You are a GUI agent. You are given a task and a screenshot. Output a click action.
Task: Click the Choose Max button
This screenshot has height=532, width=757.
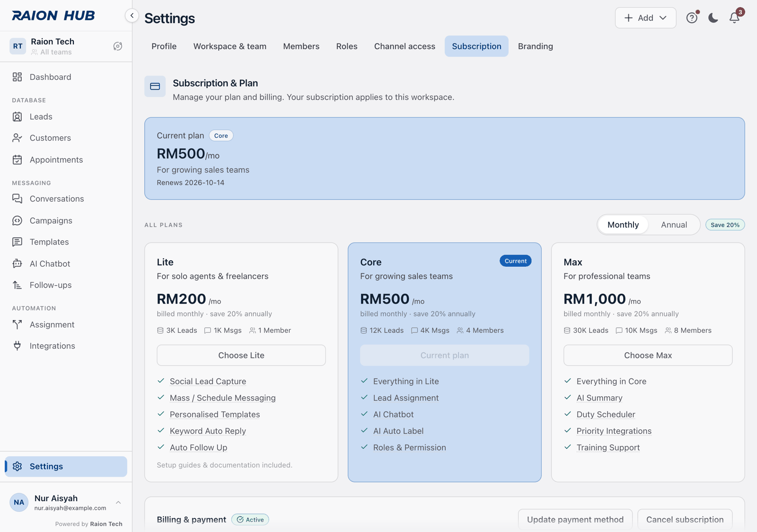[x=648, y=356]
